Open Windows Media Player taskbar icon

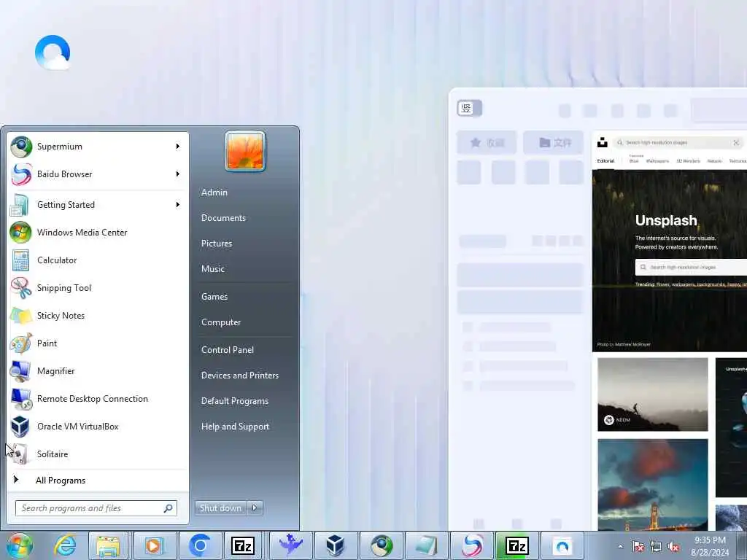point(153,545)
